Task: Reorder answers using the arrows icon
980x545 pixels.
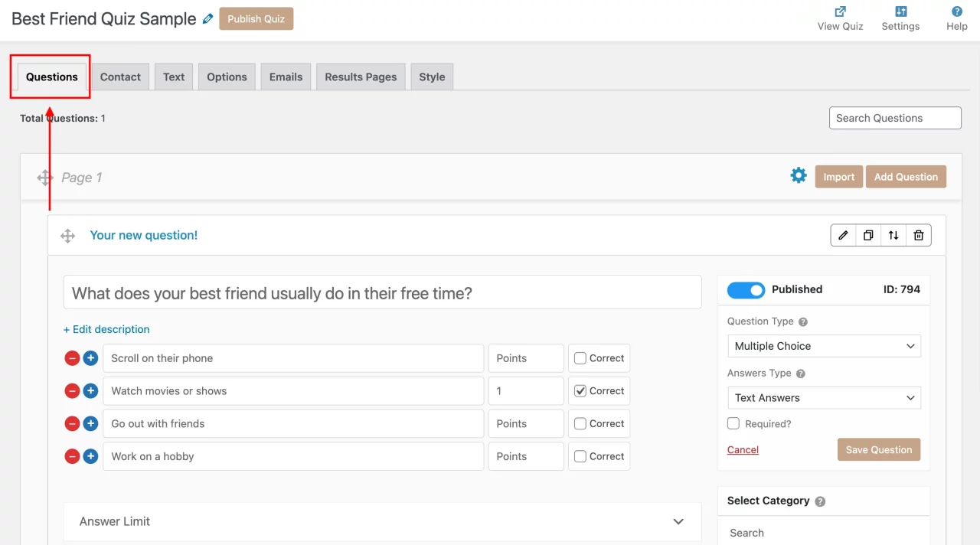Action: [893, 235]
